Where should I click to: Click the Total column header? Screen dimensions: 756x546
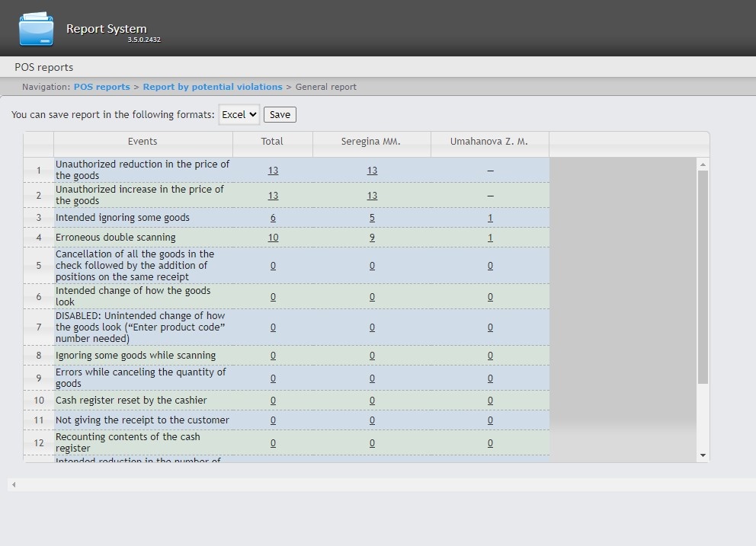[x=272, y=142]
